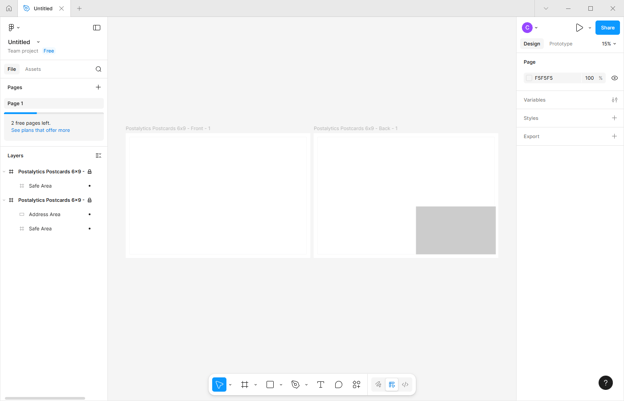
Task: Select the Pen tool
Action: click(295, 384)
